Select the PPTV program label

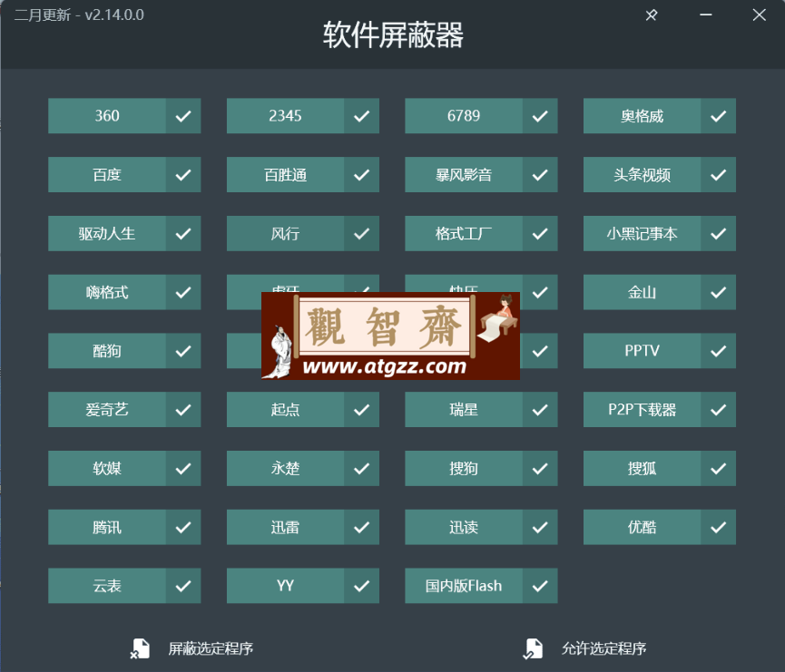click(642, 351)
